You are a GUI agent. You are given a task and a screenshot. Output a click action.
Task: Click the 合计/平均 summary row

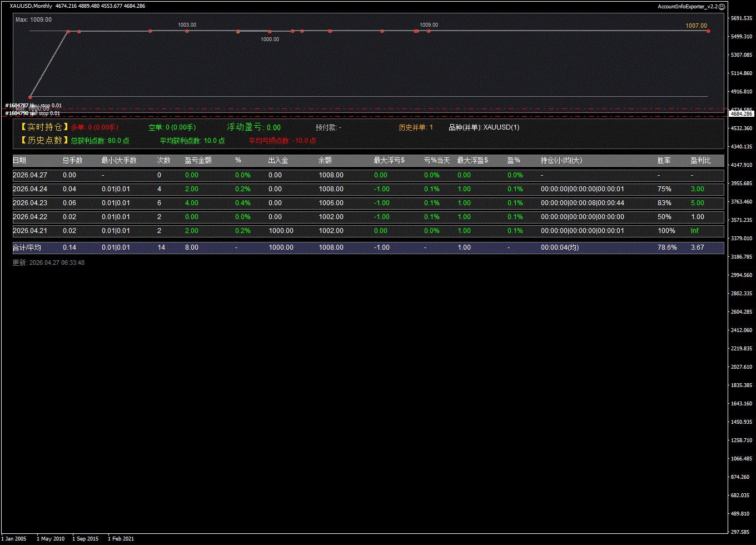368,247
